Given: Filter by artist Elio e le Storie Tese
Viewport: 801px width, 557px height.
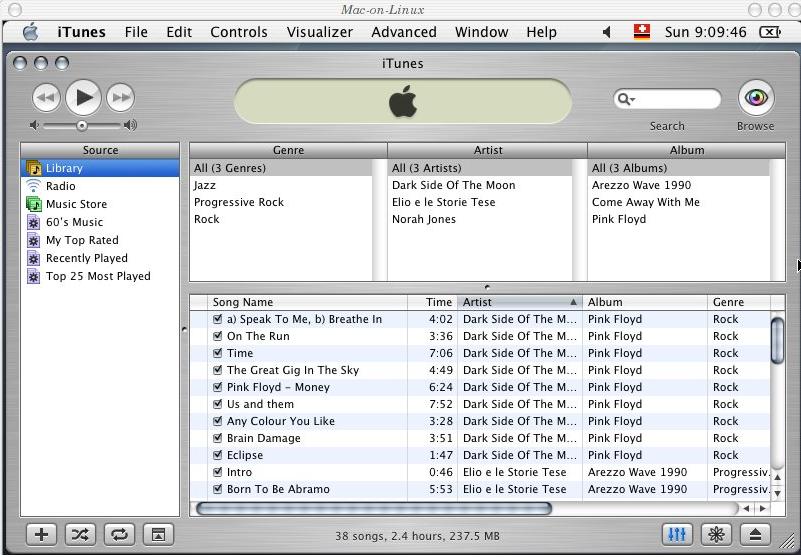Looking at the screenshot, I should click(480, 202).
